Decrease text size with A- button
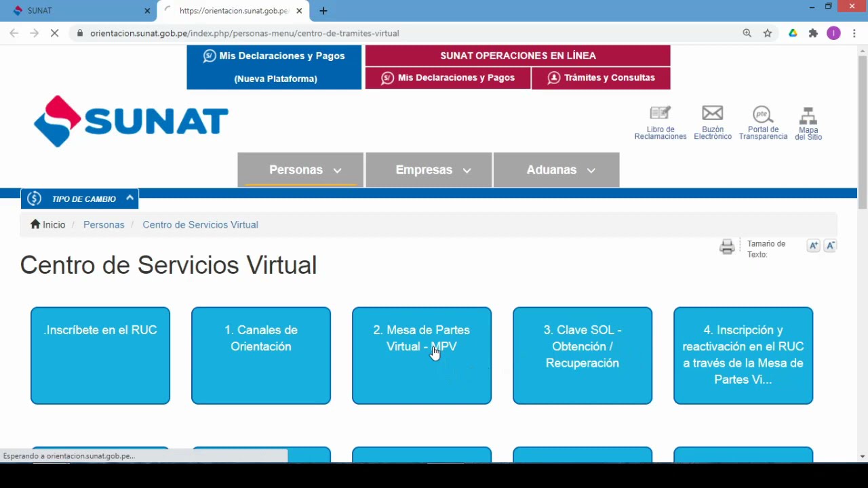The width and height of the screenshot is (868, 488). click(830, 246)
